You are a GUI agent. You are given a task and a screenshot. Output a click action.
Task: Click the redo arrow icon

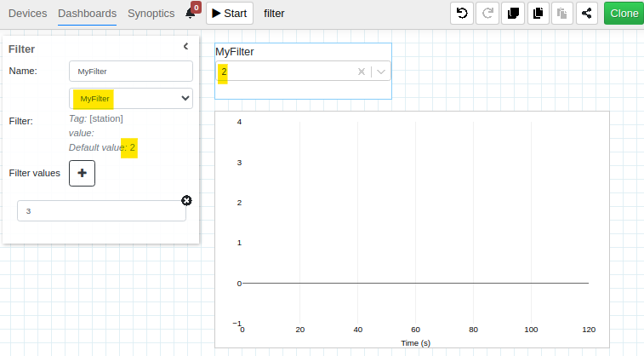(487, 13)
